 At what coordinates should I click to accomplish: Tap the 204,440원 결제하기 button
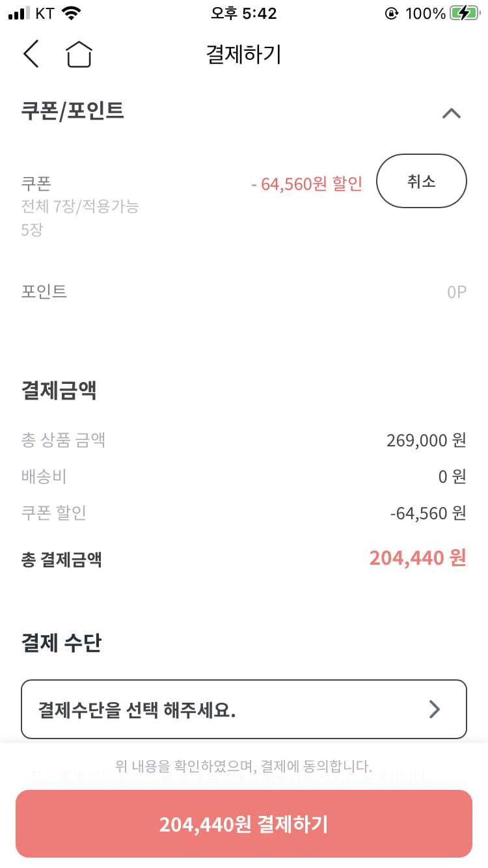click(244, 824)
